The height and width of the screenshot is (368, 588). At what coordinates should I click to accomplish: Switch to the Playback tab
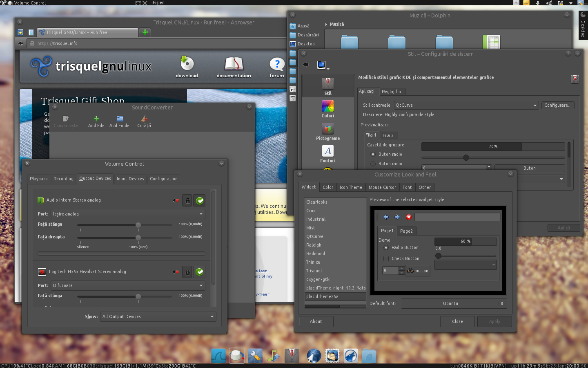(39, 179)
